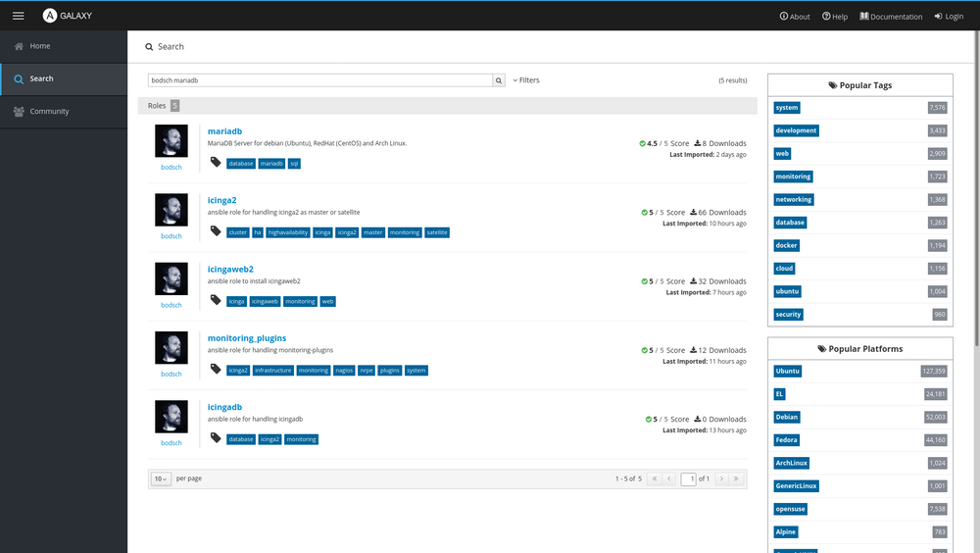This screenshot has height=553, width=980.
Task: Focus the search box with 'bodsch mariadb'
Action: click(x=320, y=80)
